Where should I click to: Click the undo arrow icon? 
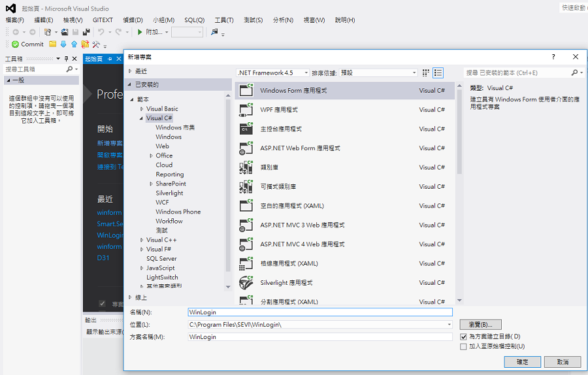point(101,32)
